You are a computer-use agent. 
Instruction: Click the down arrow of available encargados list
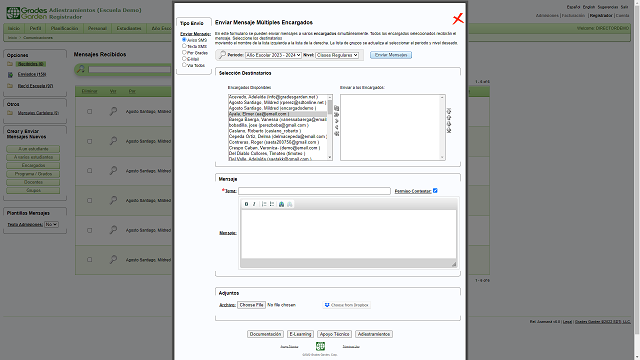click(330, 157)
